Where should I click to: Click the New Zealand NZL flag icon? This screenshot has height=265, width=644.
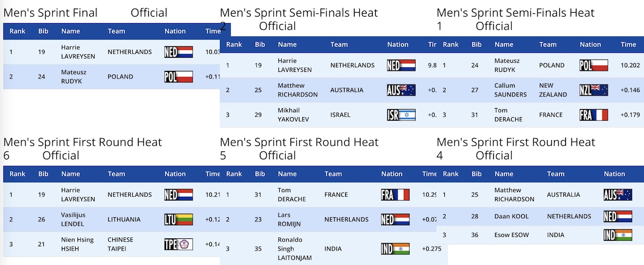pyautogui.click(x=594, y=90)
